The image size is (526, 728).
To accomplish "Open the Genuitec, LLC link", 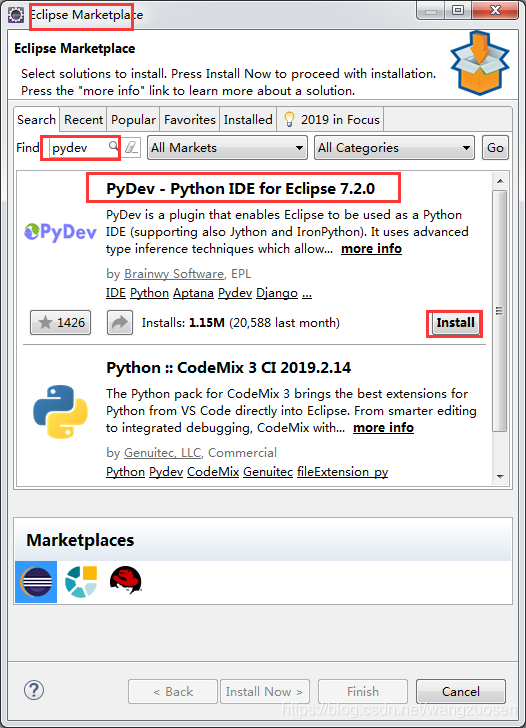I will point(162,453).
